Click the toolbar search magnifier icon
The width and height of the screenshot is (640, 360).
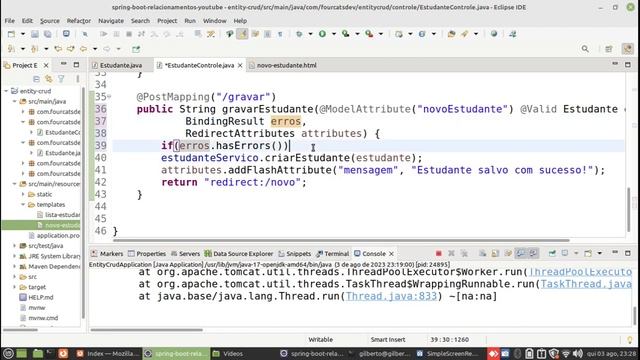585,49
